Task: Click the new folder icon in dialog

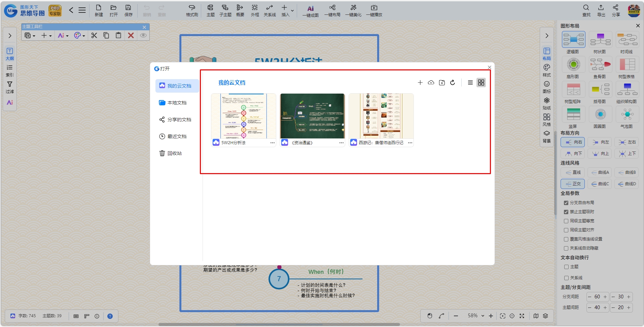Action: pyautogui.click(x=442, y=83)
